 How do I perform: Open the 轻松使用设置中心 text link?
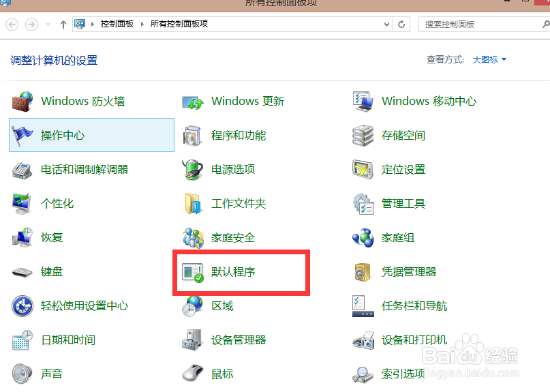[85, 305]
